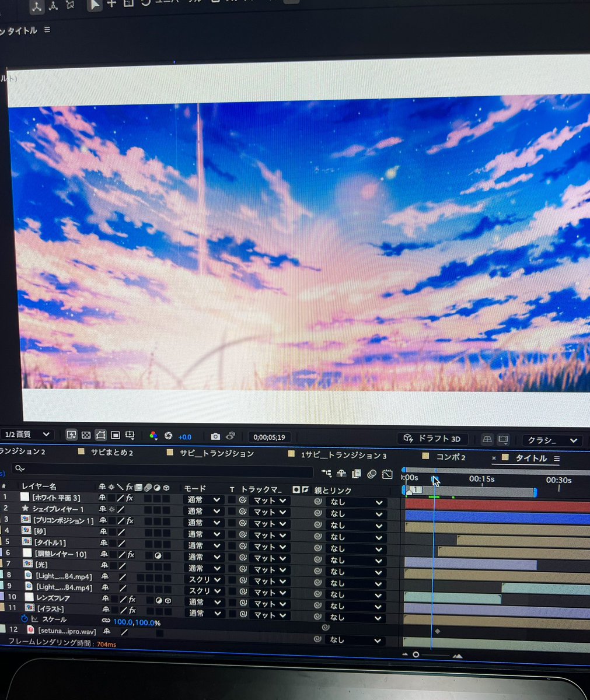Click the スケール graph include icon
590x700 pixels.
pos(34,619)
